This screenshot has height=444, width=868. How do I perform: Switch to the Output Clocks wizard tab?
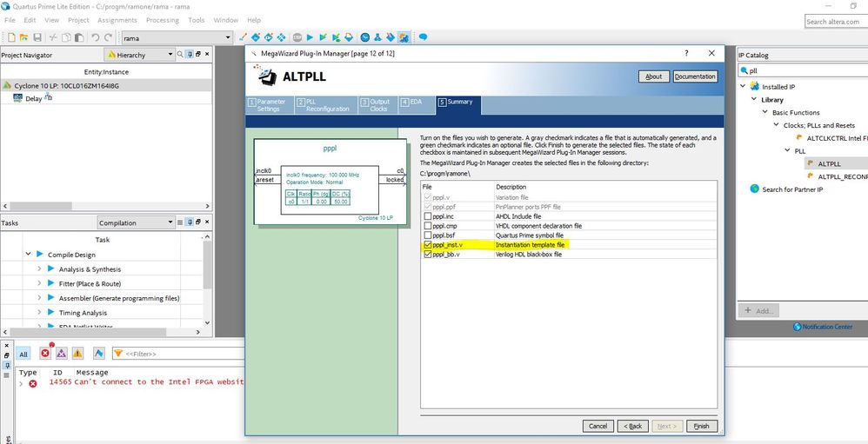click(x=375, y=105)
